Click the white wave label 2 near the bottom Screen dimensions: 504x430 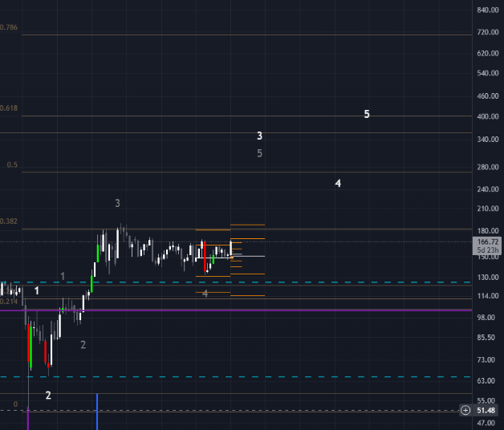coord(48,396)
